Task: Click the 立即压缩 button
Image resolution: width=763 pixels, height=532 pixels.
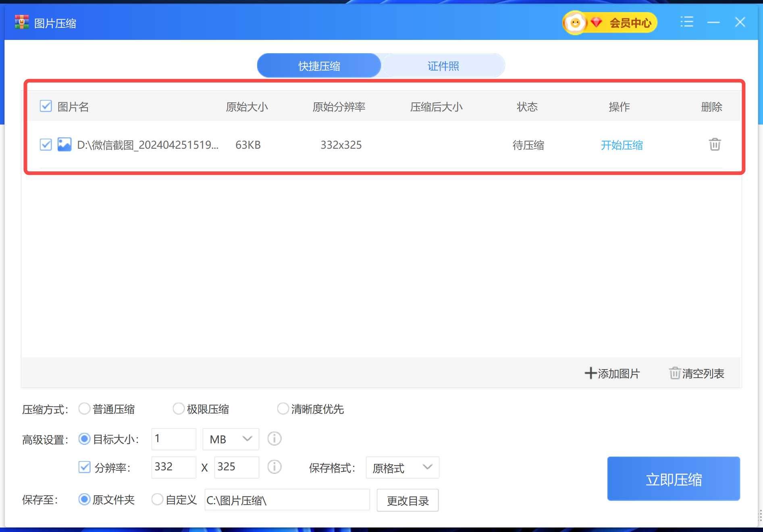Action: (674, 479)
